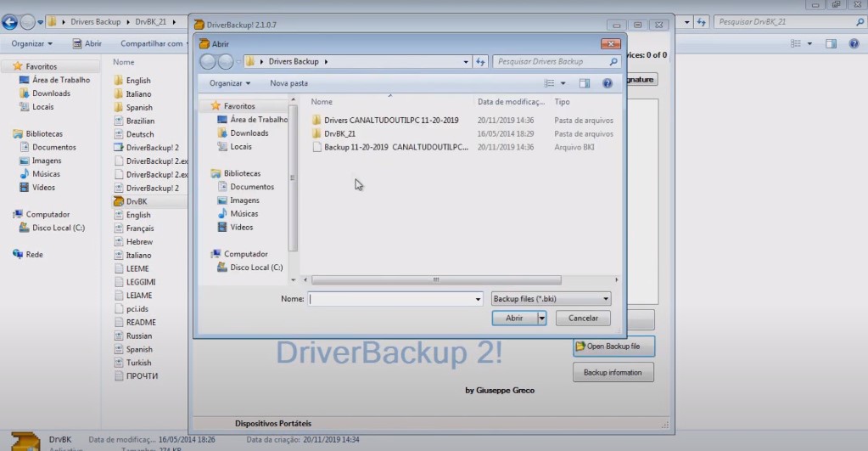The height and width of the screenshot is (451, 868).
Task: Select the Russian file in Explorer list
Action: [138, 335]
